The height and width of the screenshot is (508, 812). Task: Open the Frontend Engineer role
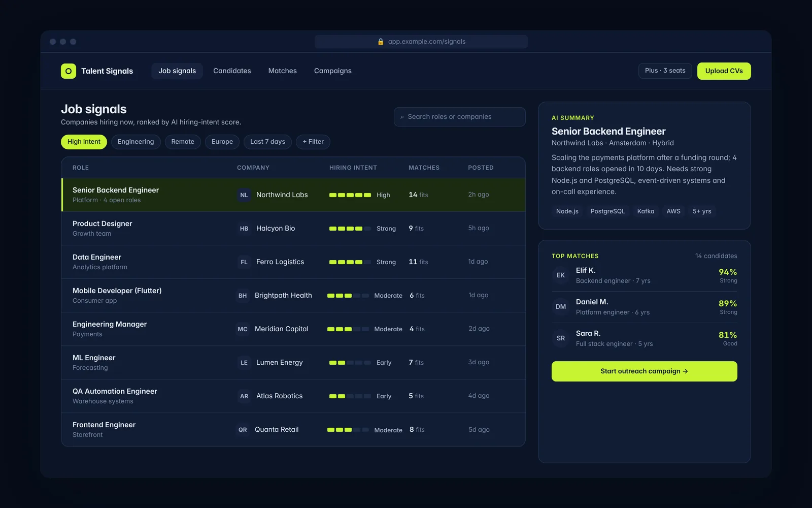104,425
